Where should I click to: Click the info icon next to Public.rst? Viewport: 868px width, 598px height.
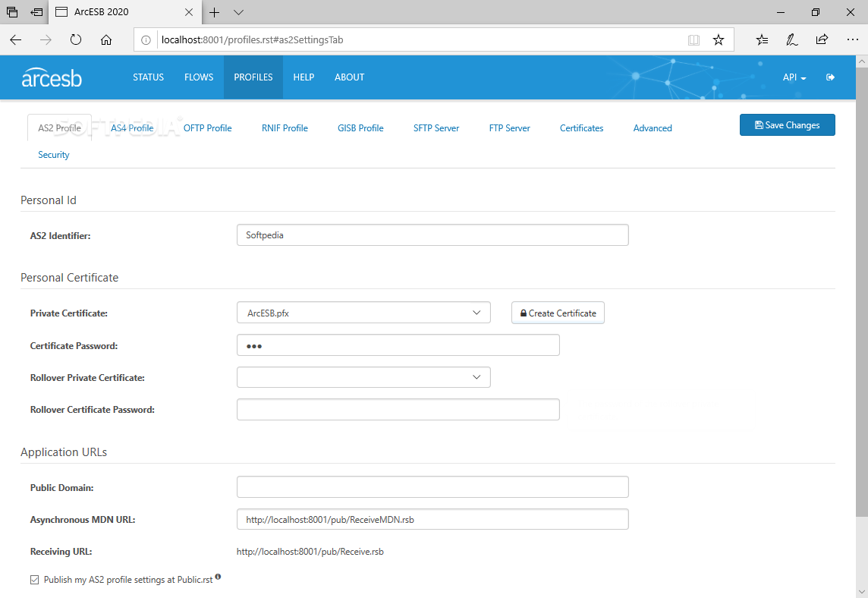point(218,577)
